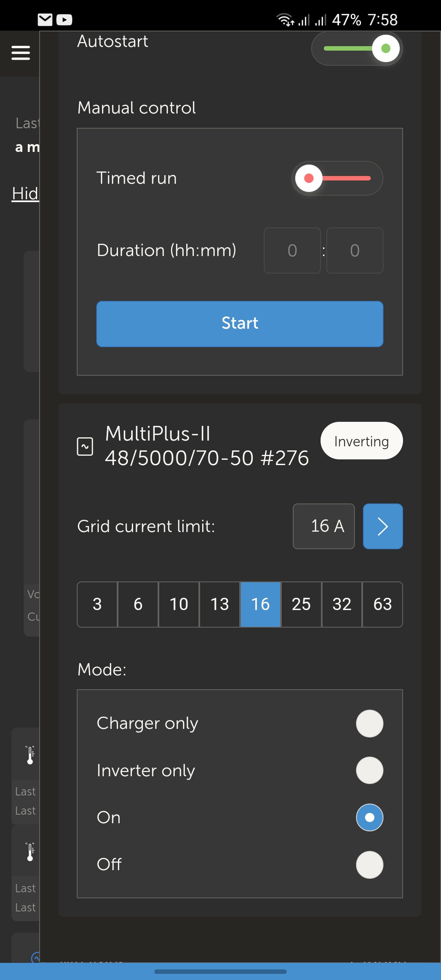Tap the lower thermometer sensor icon

pyautogui.click(x=30, y=851)
